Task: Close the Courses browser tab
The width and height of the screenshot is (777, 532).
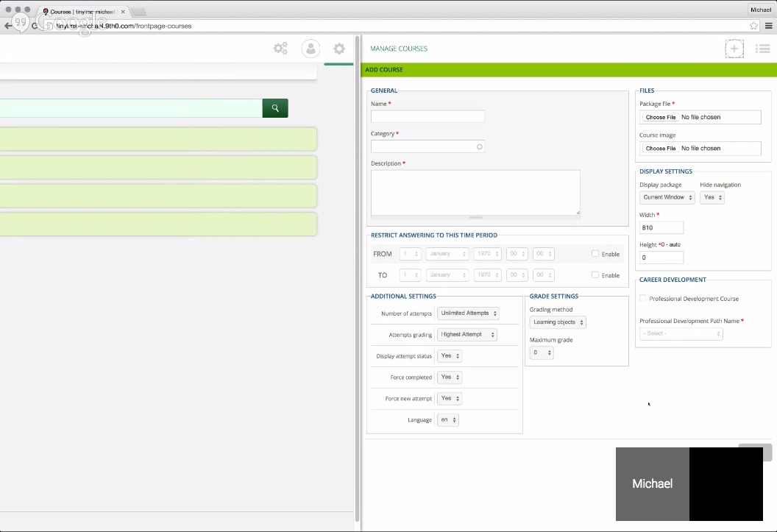Action: pyautogui.click(x=123, y=11)
